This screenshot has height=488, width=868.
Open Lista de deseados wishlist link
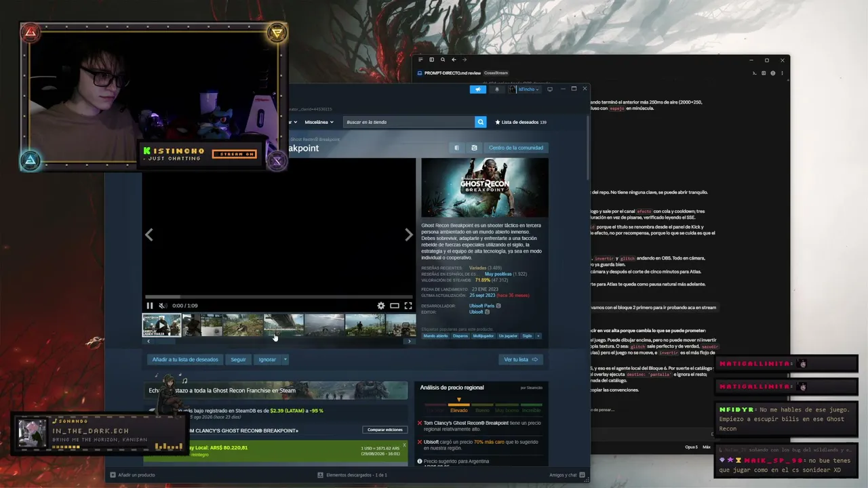coord(521,122)
